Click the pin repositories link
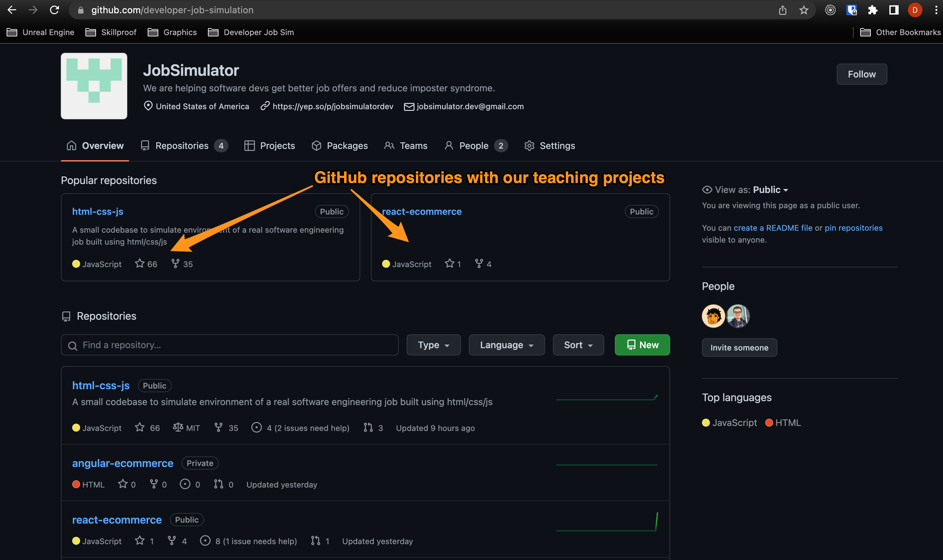943x560 pixels. (854, 228)
